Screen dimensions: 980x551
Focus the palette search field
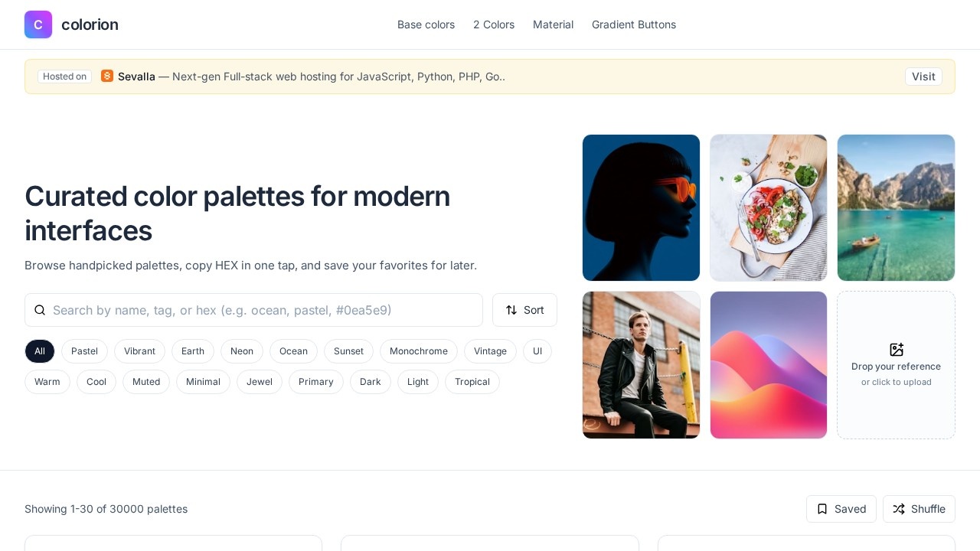(x=260, y=310)
